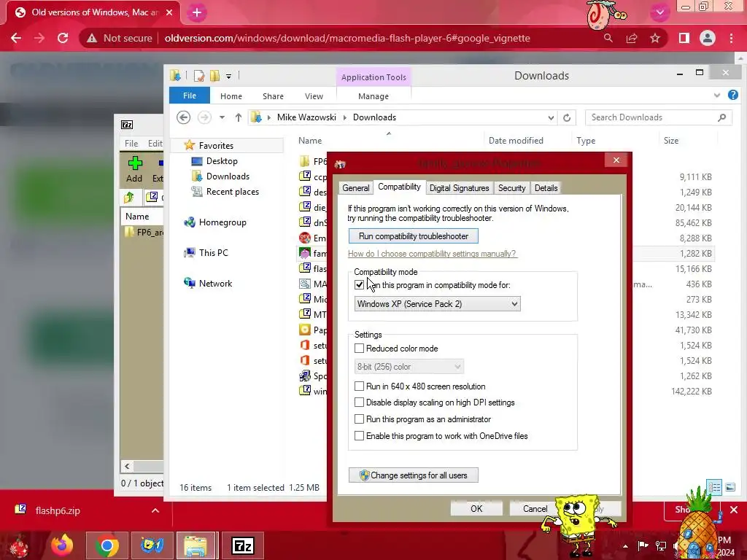Click the Start button on taskbar
Screen dimensions: 747x560
(20, 546)
